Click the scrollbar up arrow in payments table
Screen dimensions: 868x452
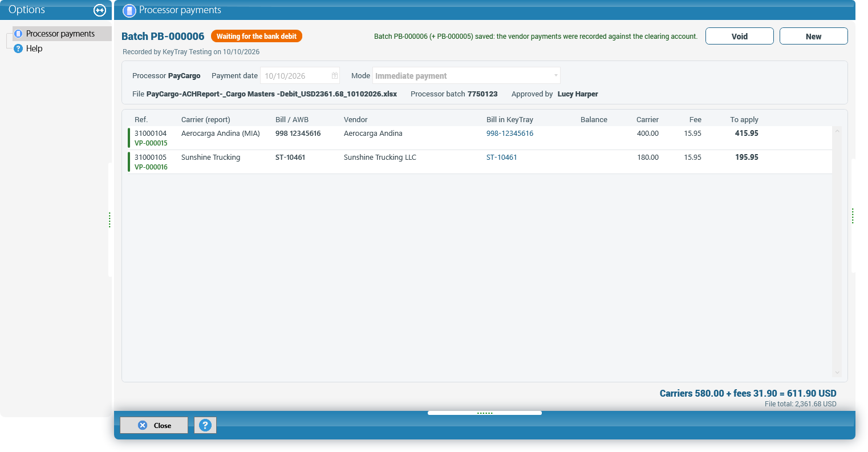837,131
